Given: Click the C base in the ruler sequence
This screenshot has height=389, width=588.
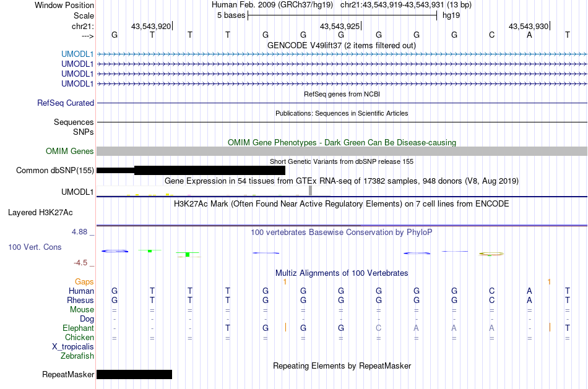Looking at the screenshot, I should click(x=491, y=35).
